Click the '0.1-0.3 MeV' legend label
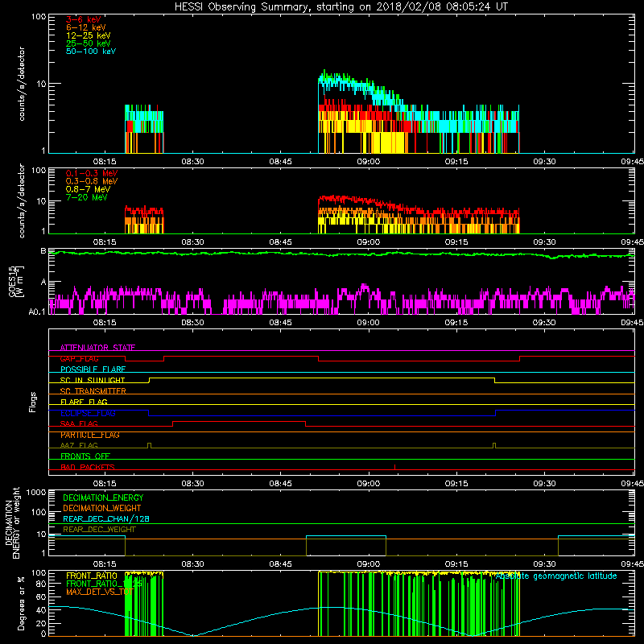Screen dimensions: 644x644 (92, 173)
